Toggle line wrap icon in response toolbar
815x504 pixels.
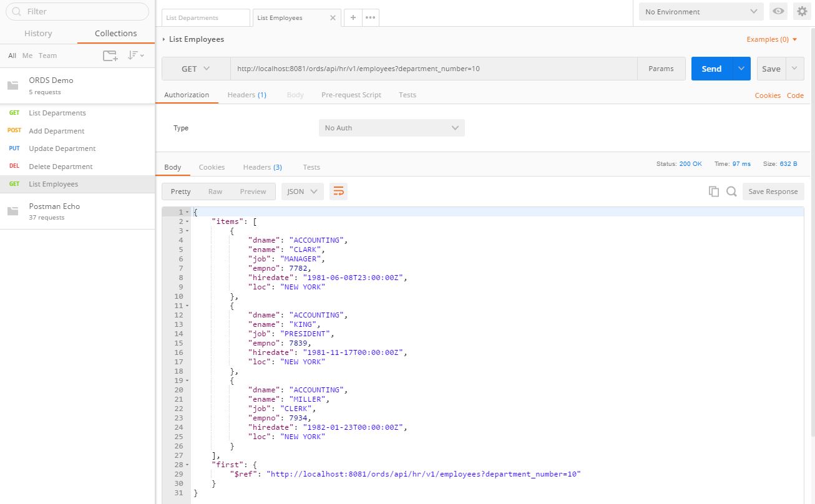click(338, 191)
